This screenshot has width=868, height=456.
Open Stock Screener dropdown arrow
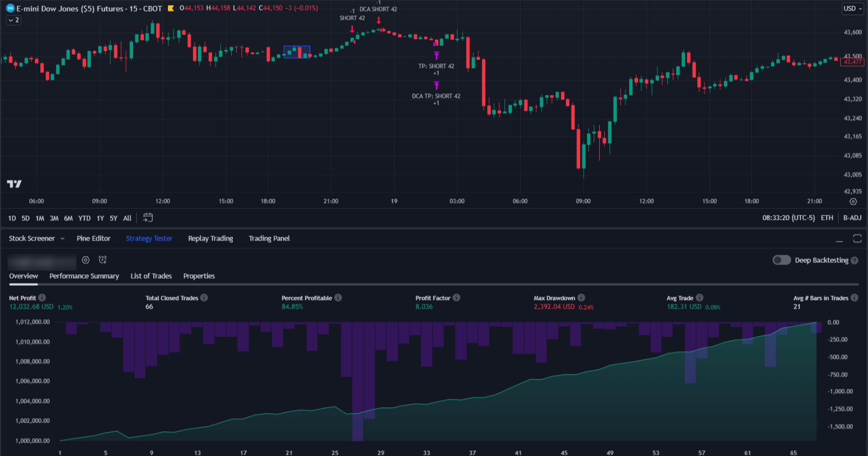(x=62, y=238)
